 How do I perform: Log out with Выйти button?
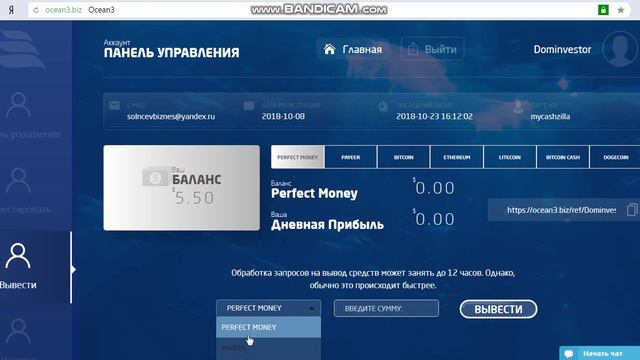(x=432, y=49)
